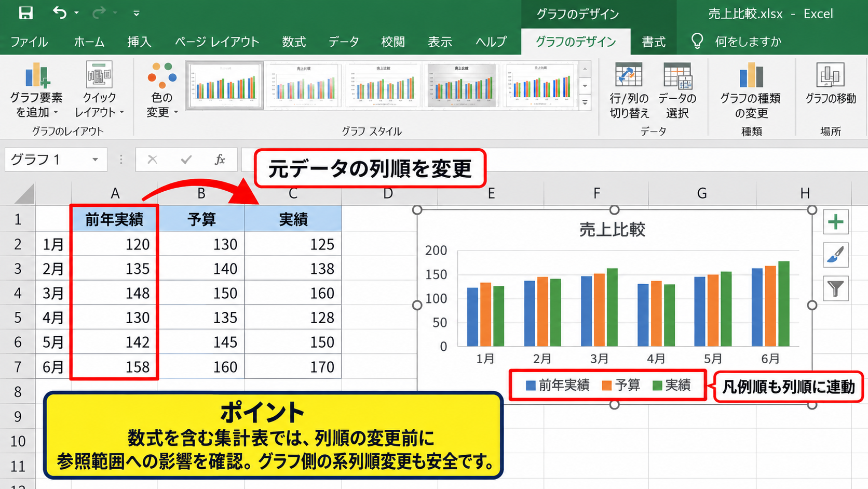Switch to the 書式 tab
868x489 pixels.
(654, 42)
